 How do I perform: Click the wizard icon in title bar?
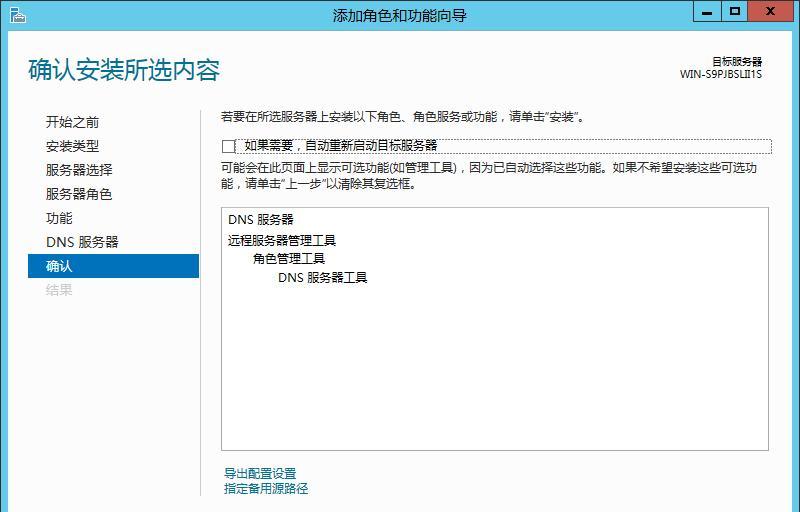point(17,15)
